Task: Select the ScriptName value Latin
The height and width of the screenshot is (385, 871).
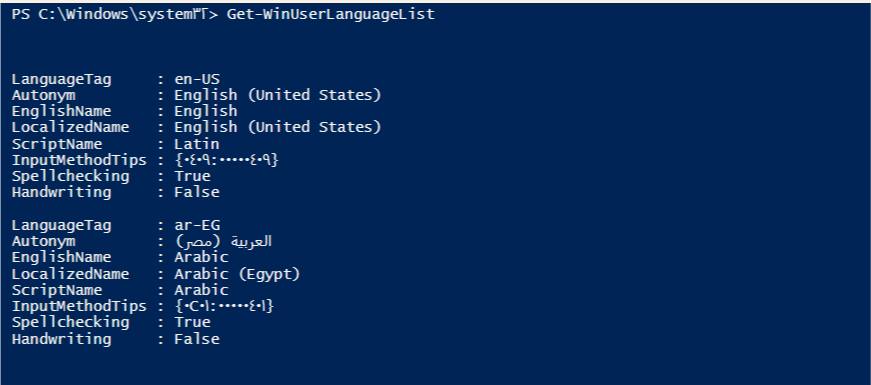Action: point(197,144)
